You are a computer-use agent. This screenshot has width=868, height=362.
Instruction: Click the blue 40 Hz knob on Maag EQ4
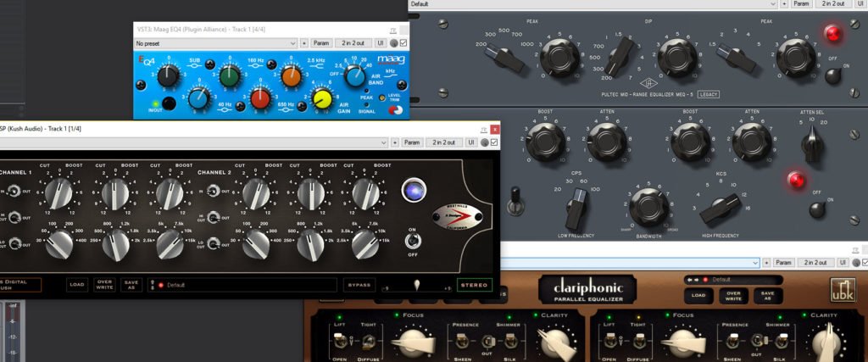(198, 98)
